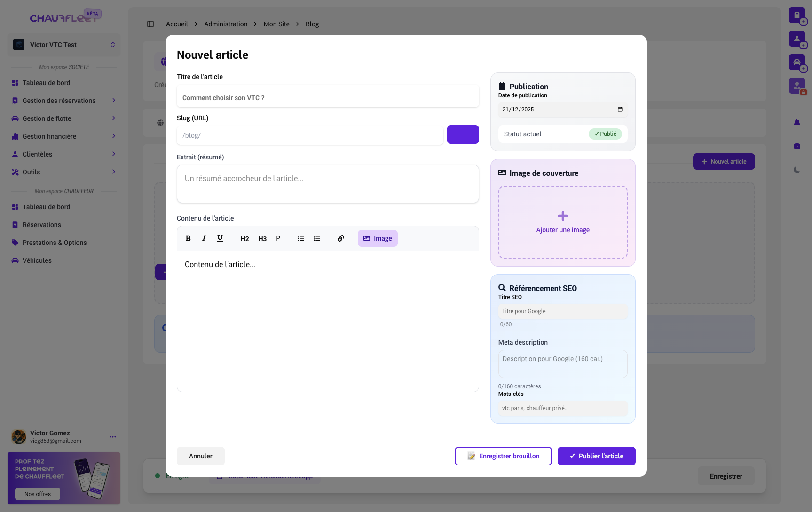The width and height of the screenshot is (812, 512).
Task: Click Publier l'article button
Action: click(x=596, y=456)
